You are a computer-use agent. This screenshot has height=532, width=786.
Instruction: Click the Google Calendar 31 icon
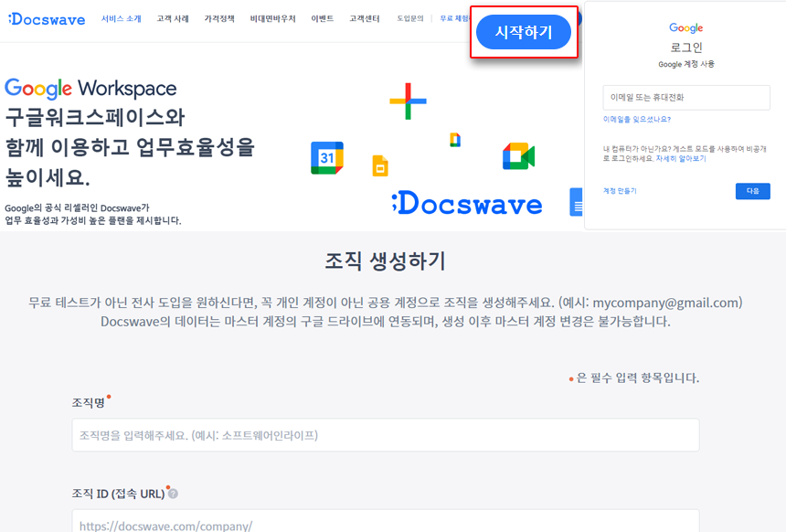(x=327, y=158)
